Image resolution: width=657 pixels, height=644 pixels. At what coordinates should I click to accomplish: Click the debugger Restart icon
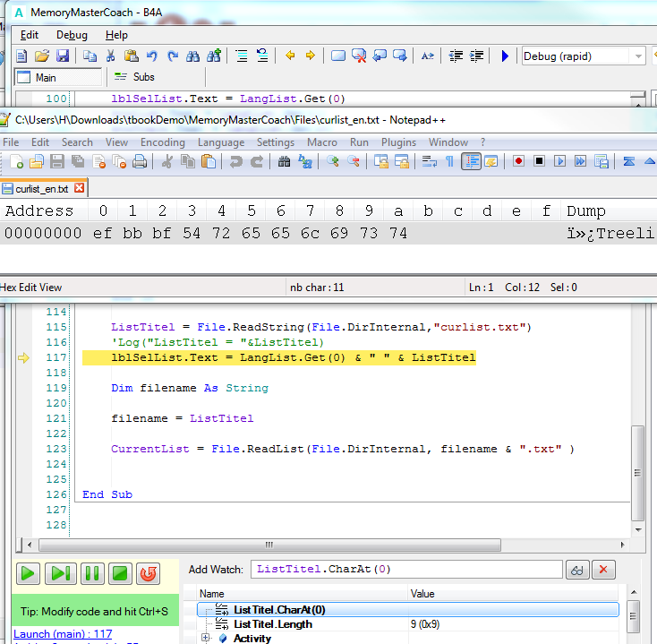pos(149,573)
